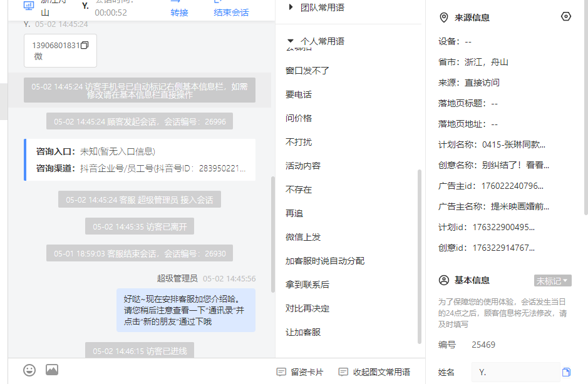
Task: Click the 会话编号 26996 system message
Action: click(x=140, y=121)
